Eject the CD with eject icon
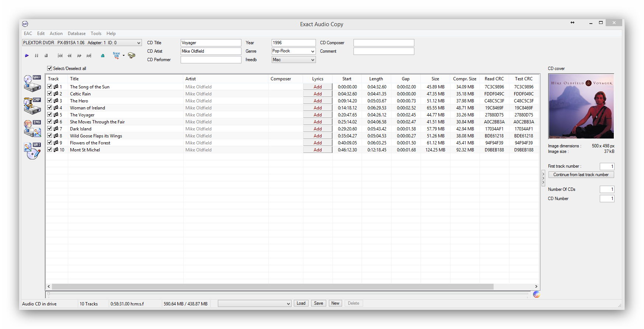The height and width of the screenshot is (329, 644). coord(102,56)
